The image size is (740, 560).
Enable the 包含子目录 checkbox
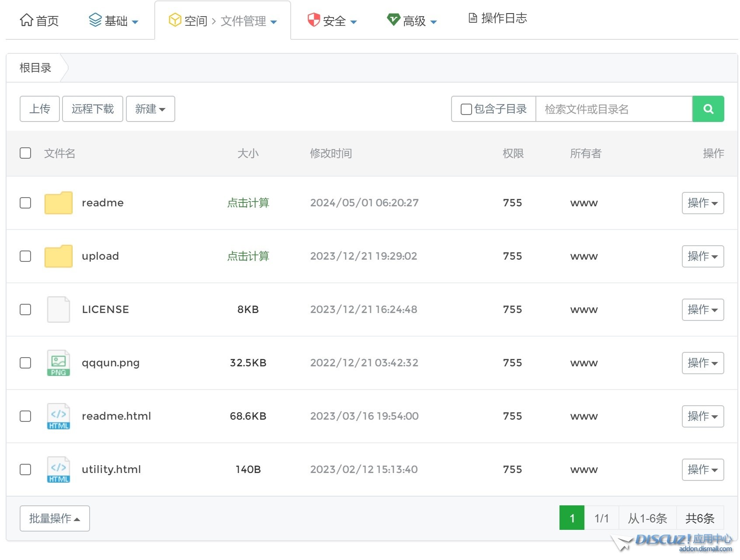[x=466, y=109]
